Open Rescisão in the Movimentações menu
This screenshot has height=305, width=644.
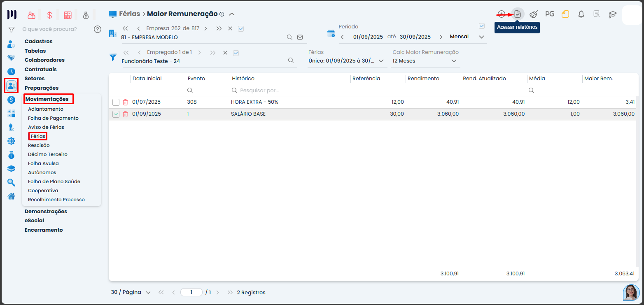tap(39, 145)
